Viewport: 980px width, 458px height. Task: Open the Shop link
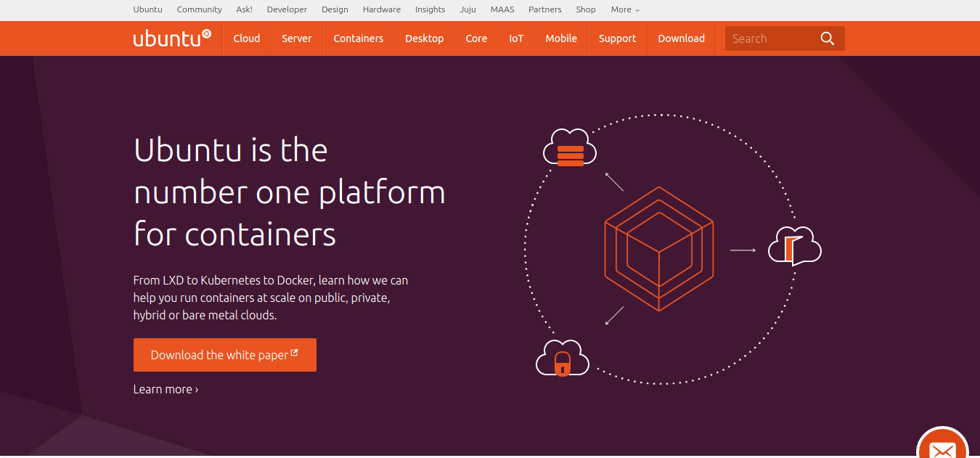pyautogui.click(x=586, y=9)
